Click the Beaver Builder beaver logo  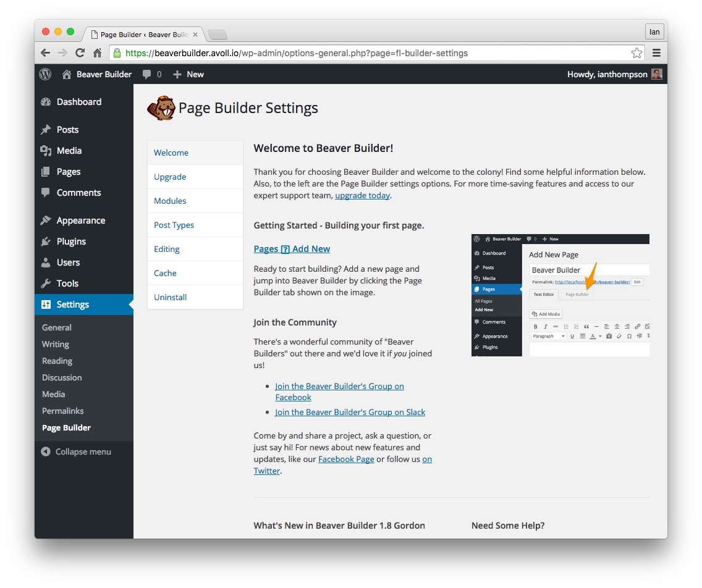[x=161, y=108]
